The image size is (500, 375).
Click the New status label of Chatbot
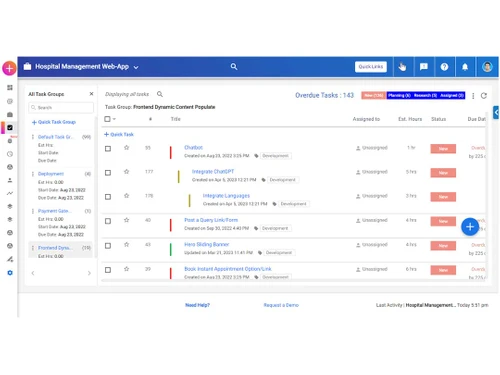pyautogui.click(x=443, y=149)
